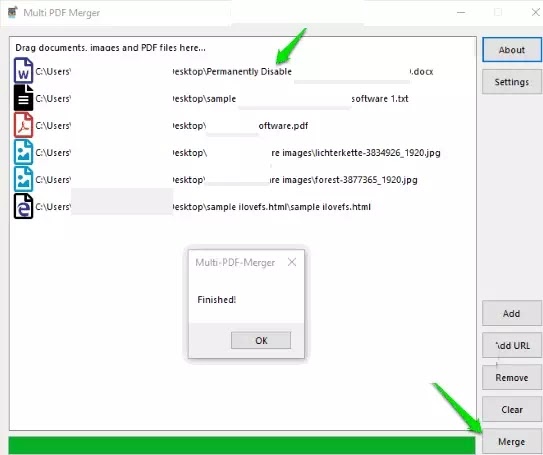Image resolution: width=543 pixels, height=455 pixels.
Task: Select the sample software 1.txt file path
Action: click(x=222, y=99)
